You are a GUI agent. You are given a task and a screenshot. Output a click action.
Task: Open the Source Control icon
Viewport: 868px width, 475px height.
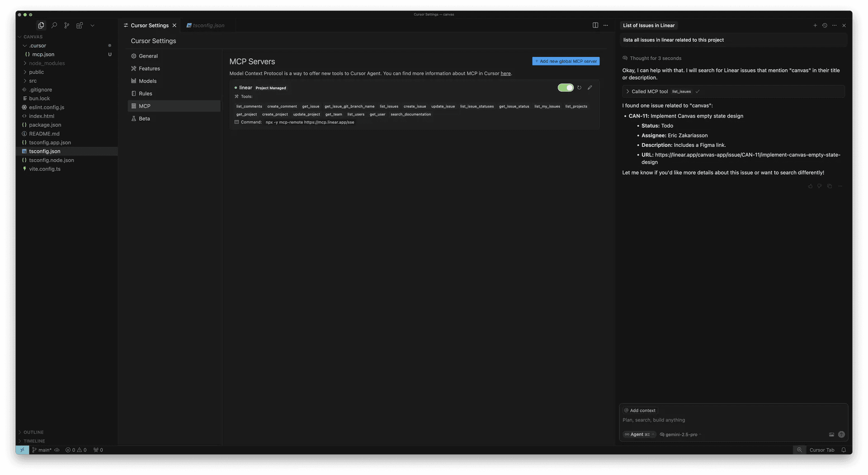tap(67, 25)
